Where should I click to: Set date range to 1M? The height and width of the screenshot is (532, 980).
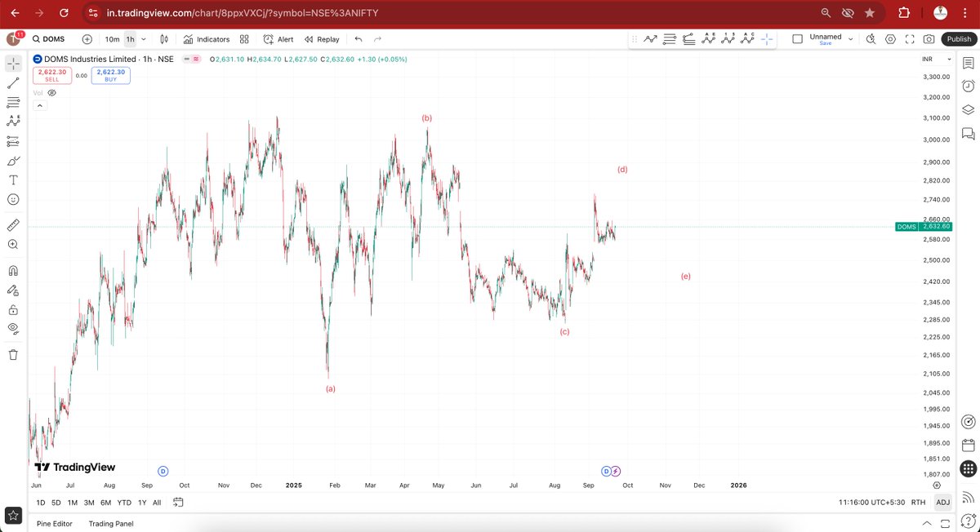point(73,503)
